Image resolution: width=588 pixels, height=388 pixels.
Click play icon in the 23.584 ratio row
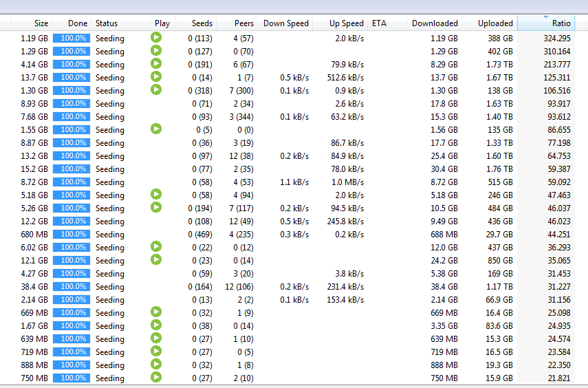(156, 352)
